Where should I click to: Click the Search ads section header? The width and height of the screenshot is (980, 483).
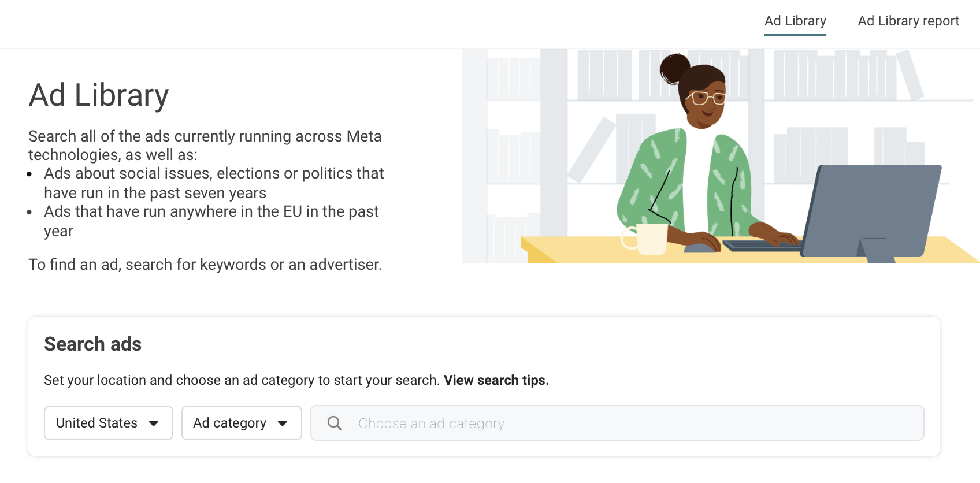pyautogui.click(x=92, y=344)
